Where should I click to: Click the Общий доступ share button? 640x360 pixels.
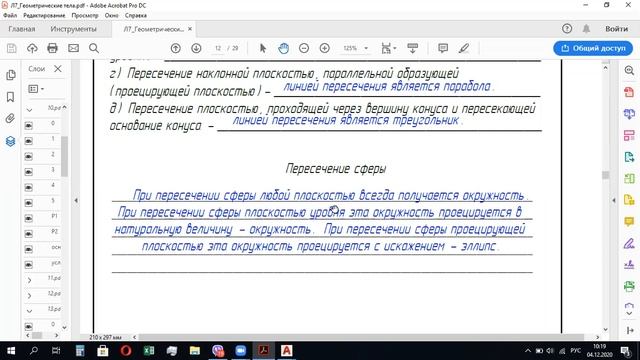point(593,48)
